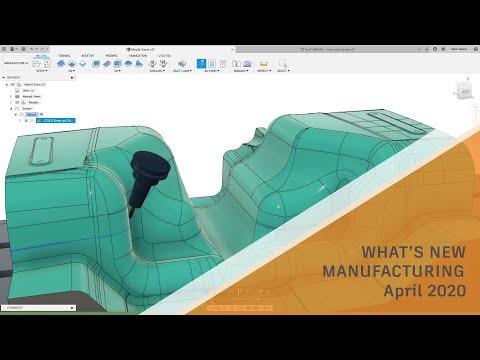Screen dimensions: 480x360
Task: Select the fifth 3D milling strategy icon
Action: (139, 64)
